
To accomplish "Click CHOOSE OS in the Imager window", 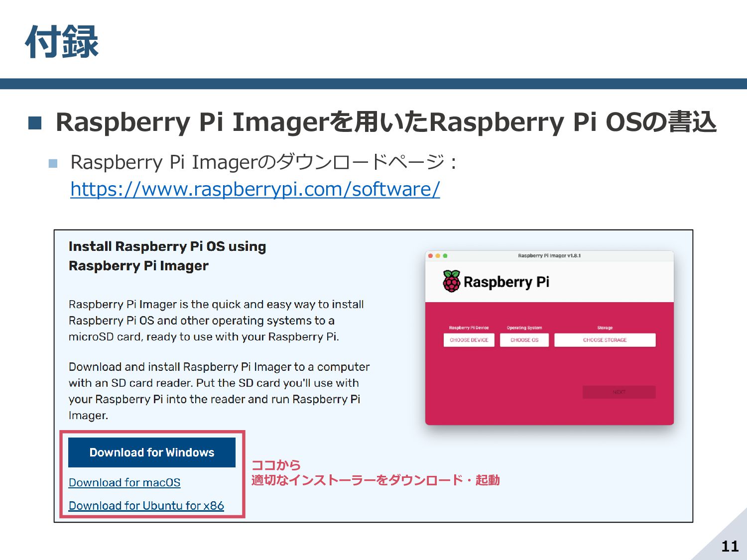I will (524, 340).
